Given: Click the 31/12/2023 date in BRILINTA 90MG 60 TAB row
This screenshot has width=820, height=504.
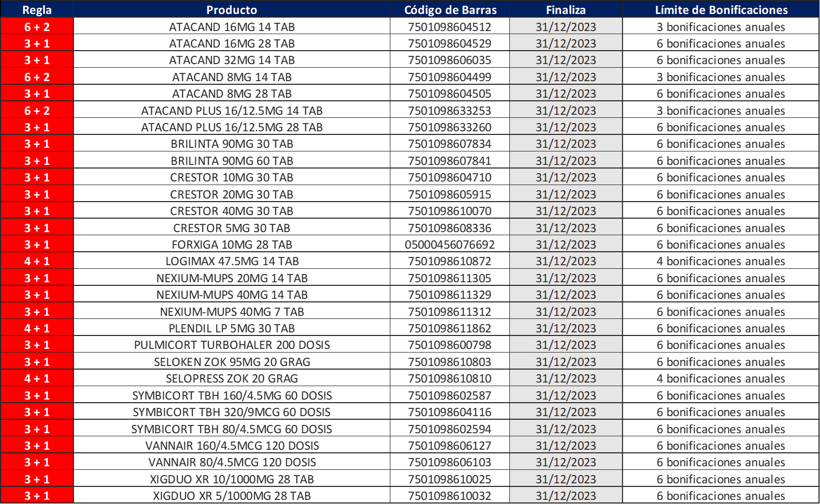Looking at the screenshot, I should [566, 161].
